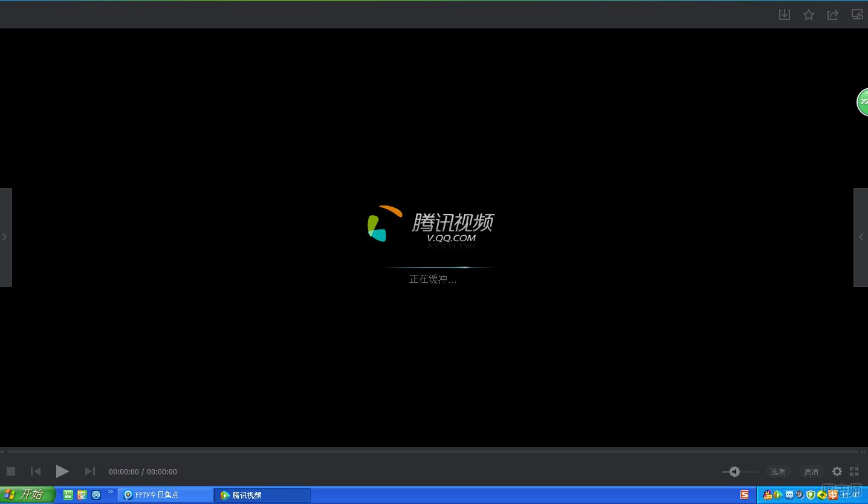Switch to mini window mode icon
868x504 pixels.
857,15
